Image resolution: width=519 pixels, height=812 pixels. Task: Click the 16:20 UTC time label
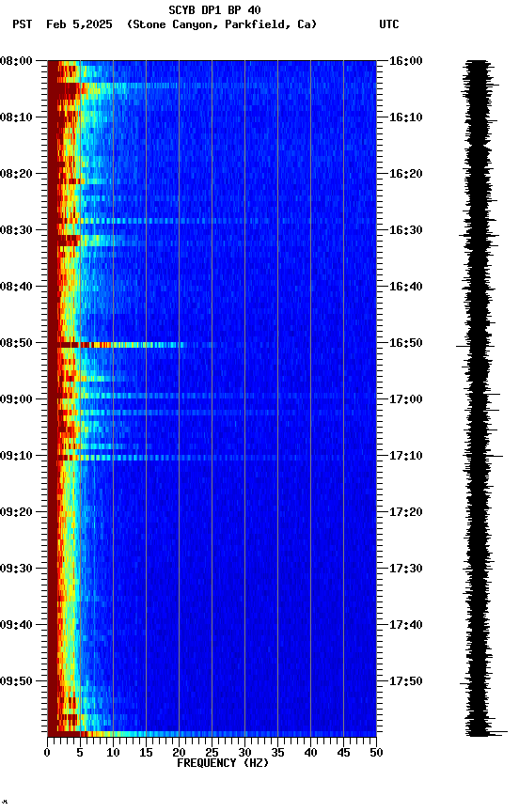click(405, 174)
